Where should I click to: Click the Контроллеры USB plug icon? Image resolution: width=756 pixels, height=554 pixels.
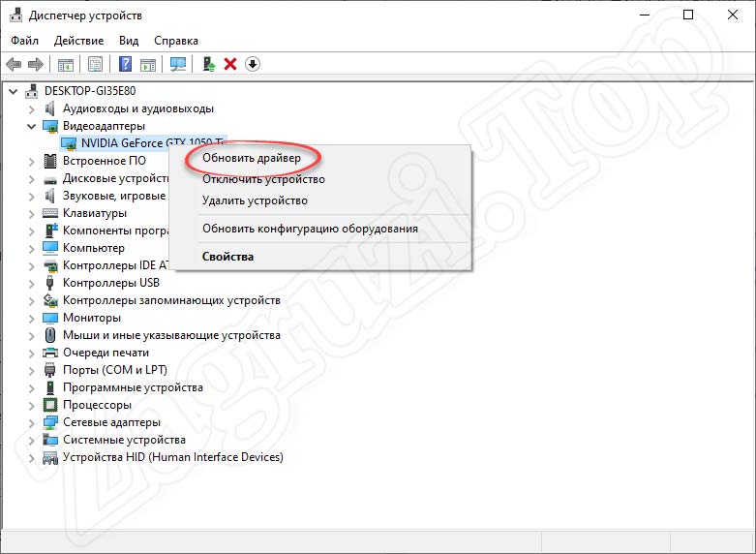point(49,283)
